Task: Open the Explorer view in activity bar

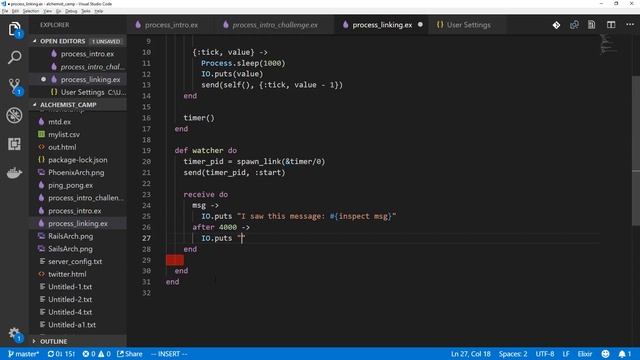Action: (x=14, y=30)
